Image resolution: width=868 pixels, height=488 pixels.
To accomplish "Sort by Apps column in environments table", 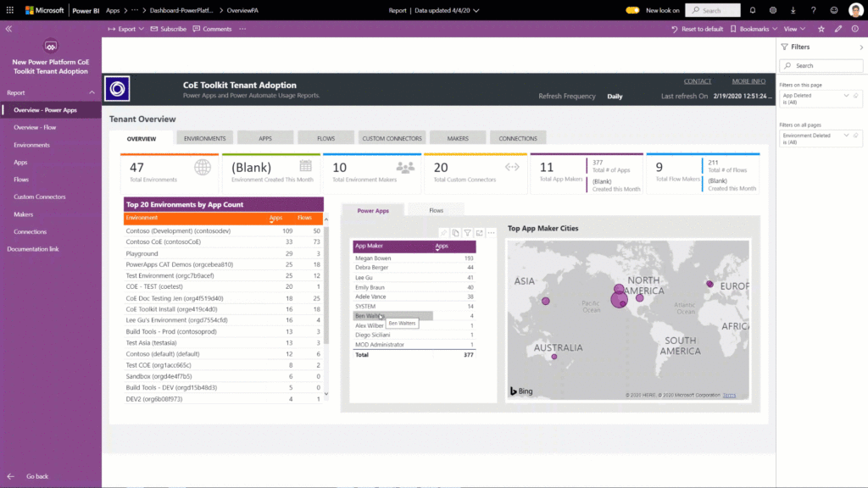I will (x=275, y=218).
